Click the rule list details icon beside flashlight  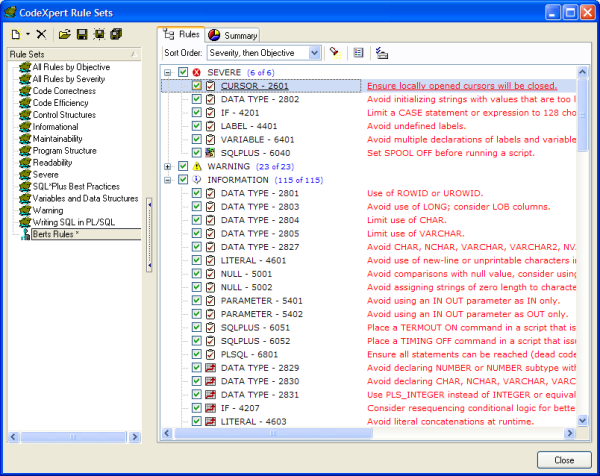(x=359, y=53)
